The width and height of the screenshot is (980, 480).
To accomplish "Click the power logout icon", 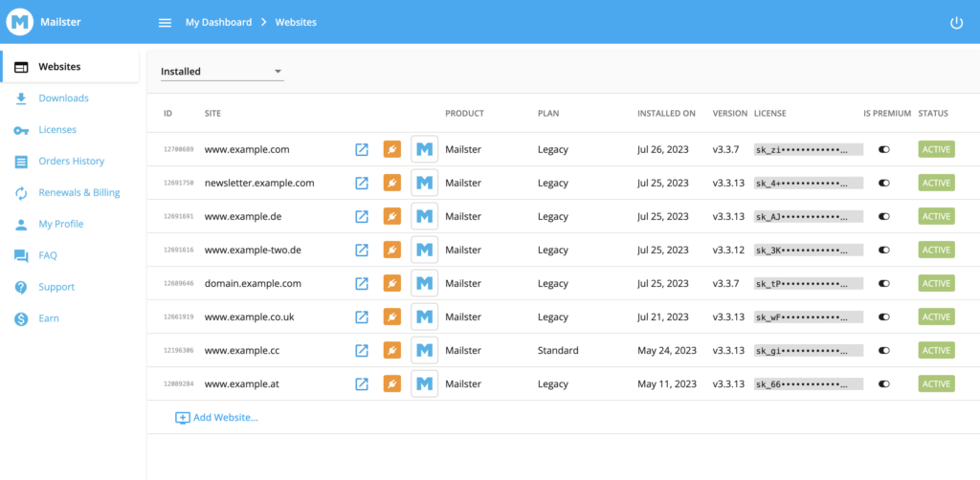I will [x=956, y=23].
